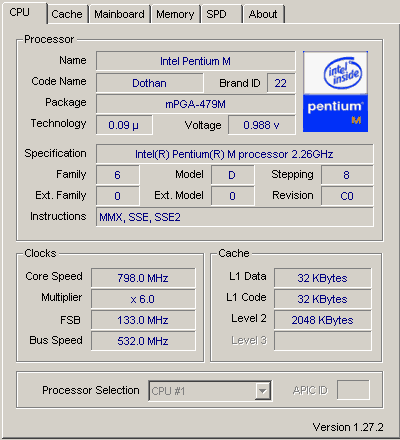Select the L1 Code value 32 KBytes

click(323, 299)
